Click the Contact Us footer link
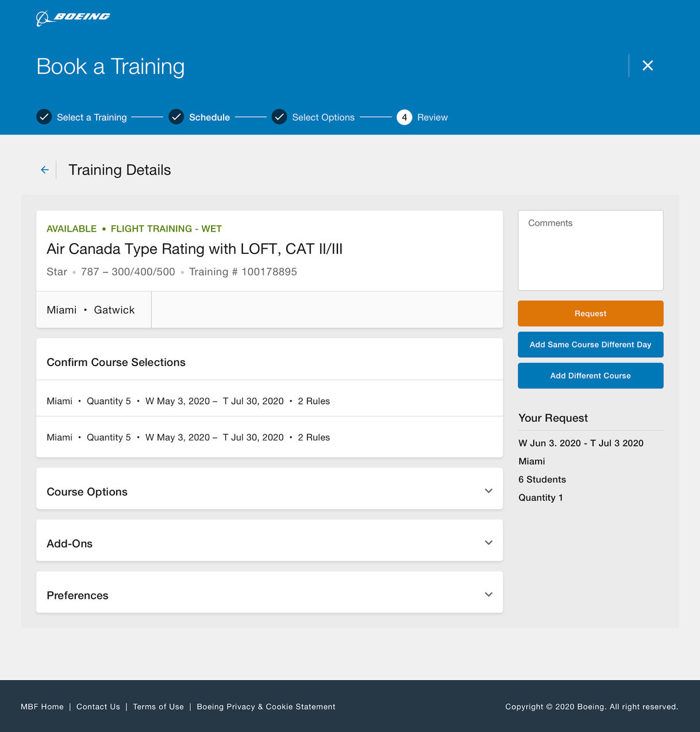Viewport: 700px width, 732px height. point(98,707)
